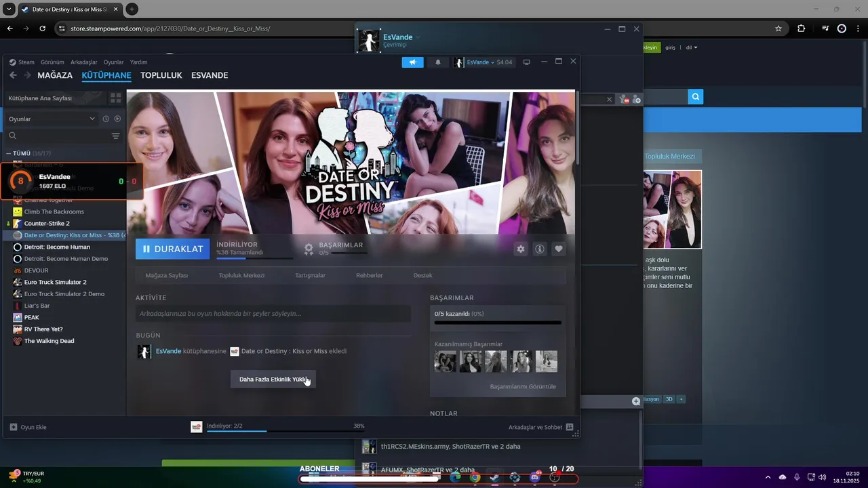Open the Görünüm menu
The width and height of the screenshot is (868, 488).
(x=52, y=62)
